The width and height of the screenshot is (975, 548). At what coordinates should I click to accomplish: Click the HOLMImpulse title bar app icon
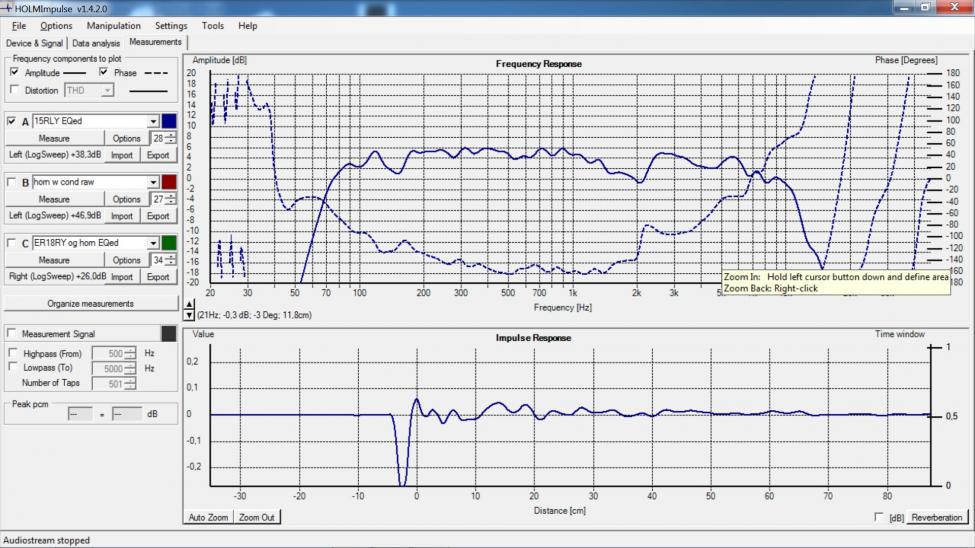(8, 8)
